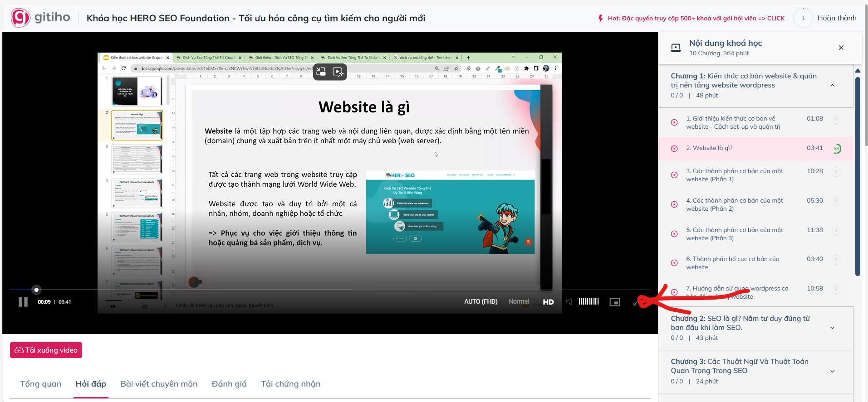Open lesson 4. Các thành phần cơ bản (Phần 2)
Image resolution: width=868 pixels, height=402 pixels.
point(735,204)
